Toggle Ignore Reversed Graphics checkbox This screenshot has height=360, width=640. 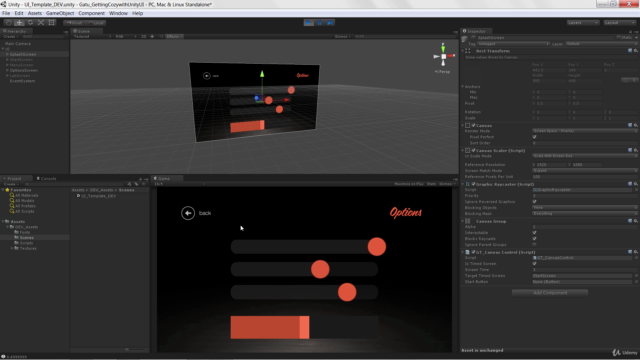pyautogui.click(x=534, y=202)
